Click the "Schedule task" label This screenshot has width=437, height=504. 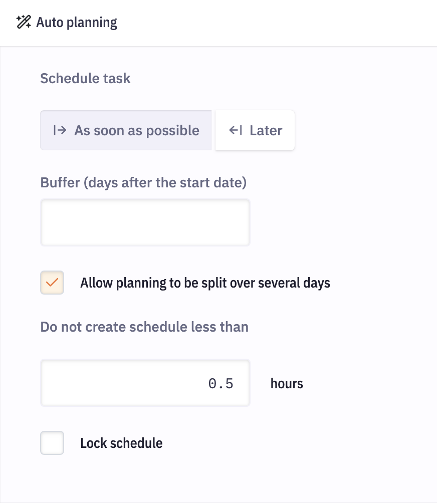tap(85, 79)
